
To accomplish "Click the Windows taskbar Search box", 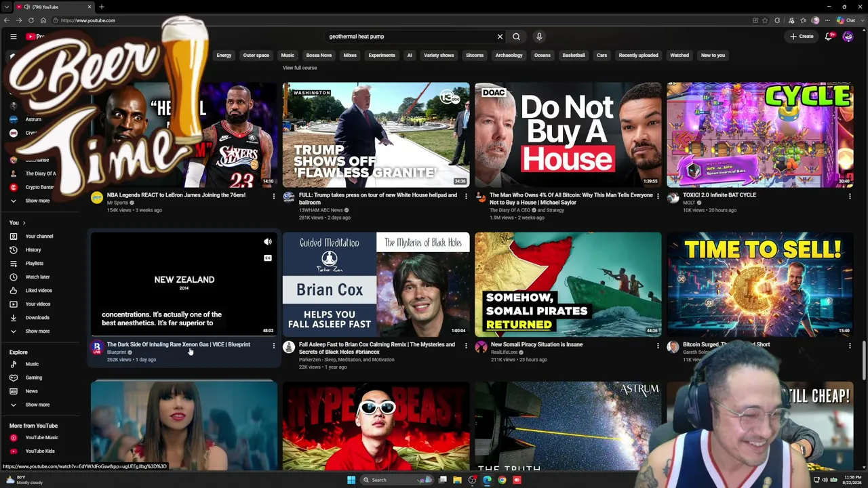I will point(396,480).
